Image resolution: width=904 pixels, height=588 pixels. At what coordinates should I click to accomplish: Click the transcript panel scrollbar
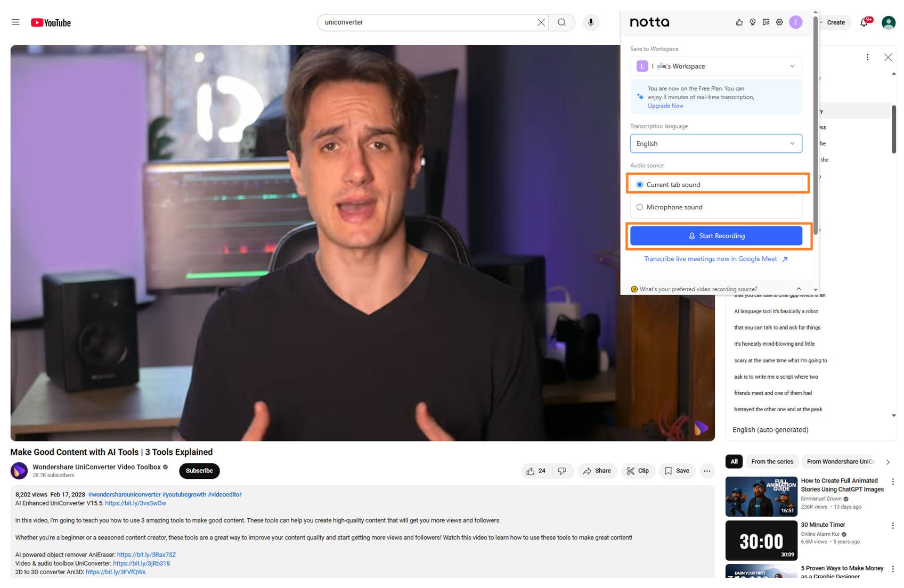pos(893,129)
